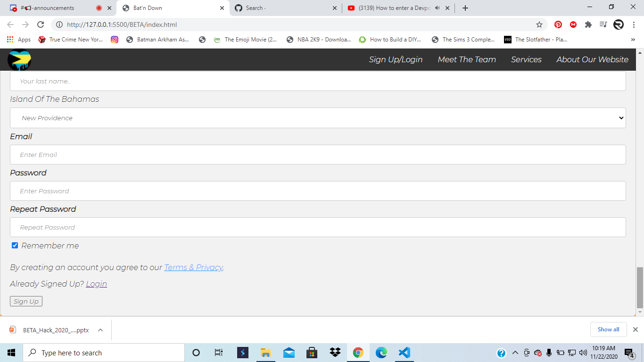This screenshot has width=644, height=362.
Task: Open the Extensions puzzle piece menu
Action: tap(588, 25)
